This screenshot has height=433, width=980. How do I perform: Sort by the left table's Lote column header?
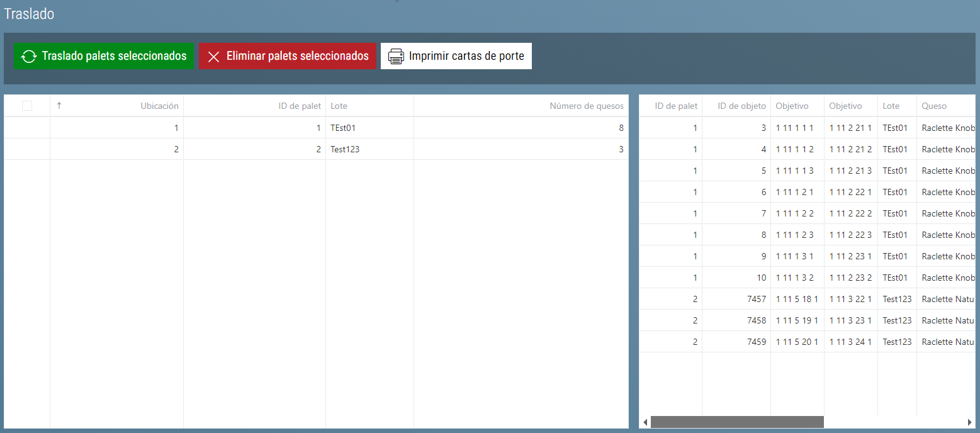click(x=339, y=106)
